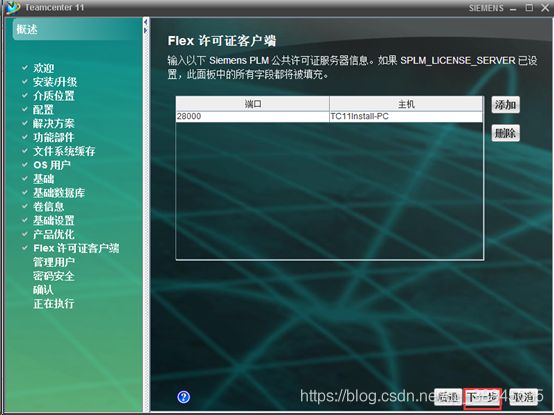Expand the side panel with right arrow
The image size is (554, 415).
coord(145,30)
